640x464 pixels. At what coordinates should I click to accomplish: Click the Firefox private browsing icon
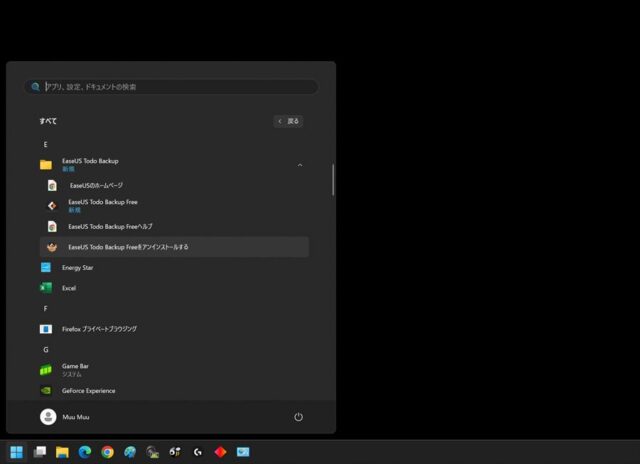point(46,329)
